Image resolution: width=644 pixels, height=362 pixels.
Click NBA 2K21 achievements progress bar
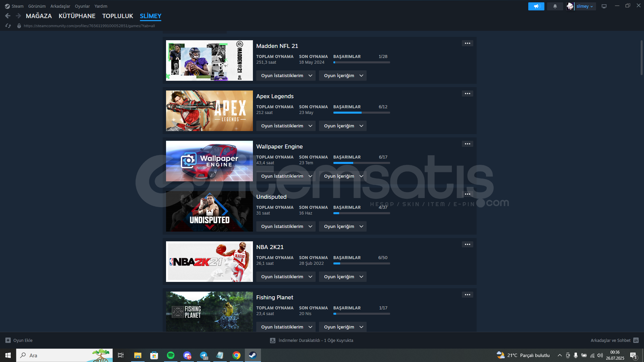tap(362, 263)
